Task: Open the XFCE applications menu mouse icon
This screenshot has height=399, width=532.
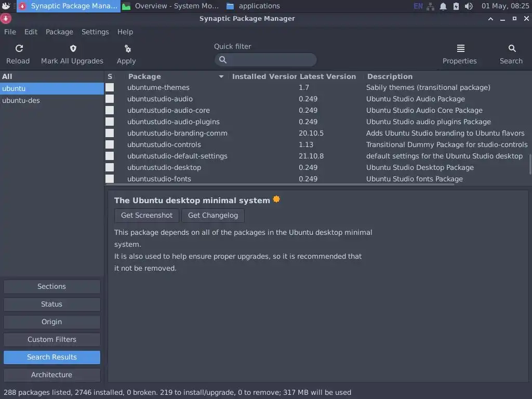Action: (6, 6)
